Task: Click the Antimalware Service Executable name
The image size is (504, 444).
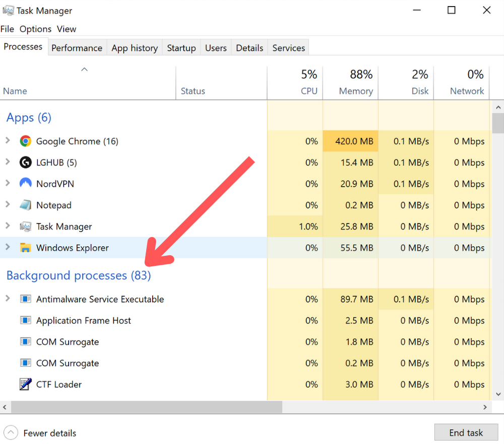Action: 100,299
